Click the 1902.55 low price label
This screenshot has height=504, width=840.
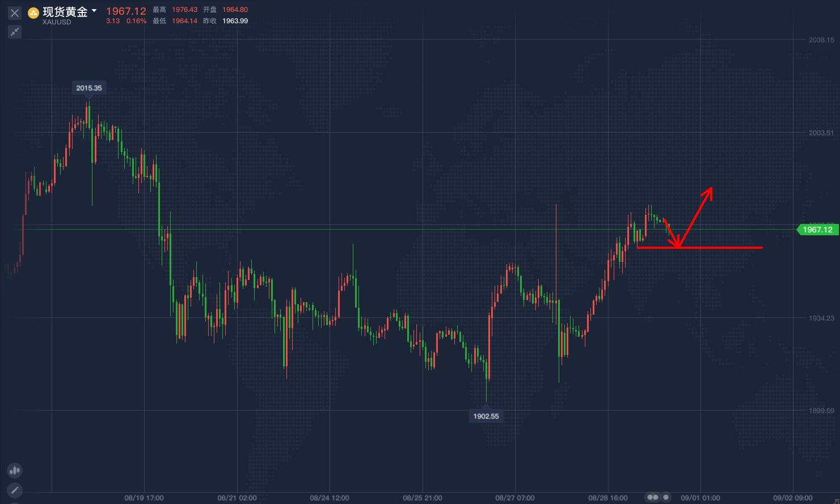click(x=486, y=416)
